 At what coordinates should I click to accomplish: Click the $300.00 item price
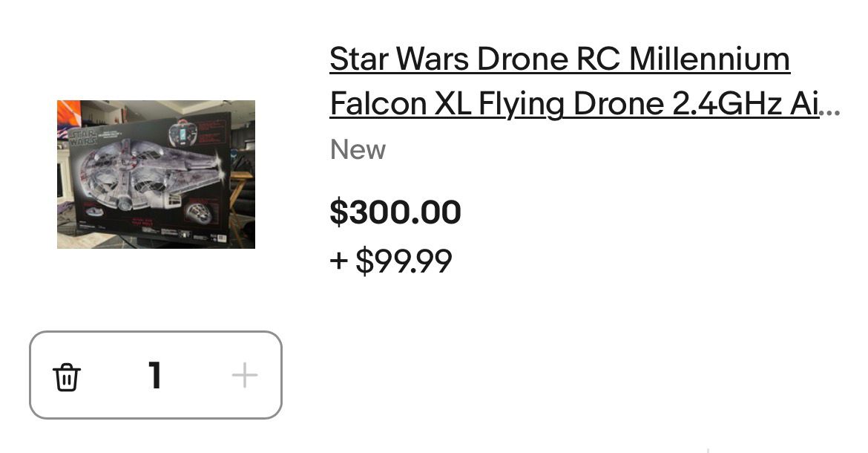pyautogui.click(x=395, y=213)
